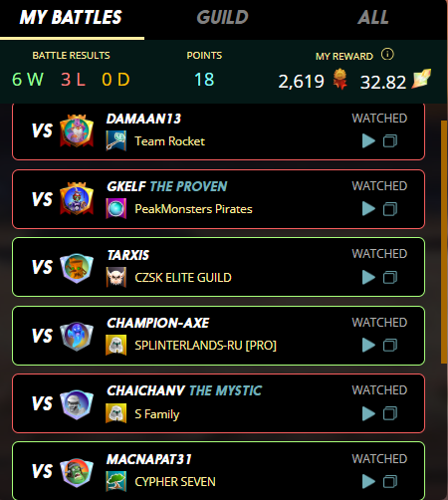Image resolution: width=448 pixels, height=500 pixels.
Task: Open player CHAMPION-AXE's name link
Action: pos(158,323)
